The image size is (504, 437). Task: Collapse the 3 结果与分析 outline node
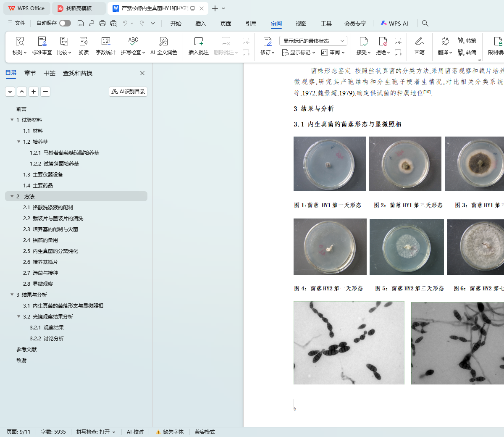tap(12, 295)
